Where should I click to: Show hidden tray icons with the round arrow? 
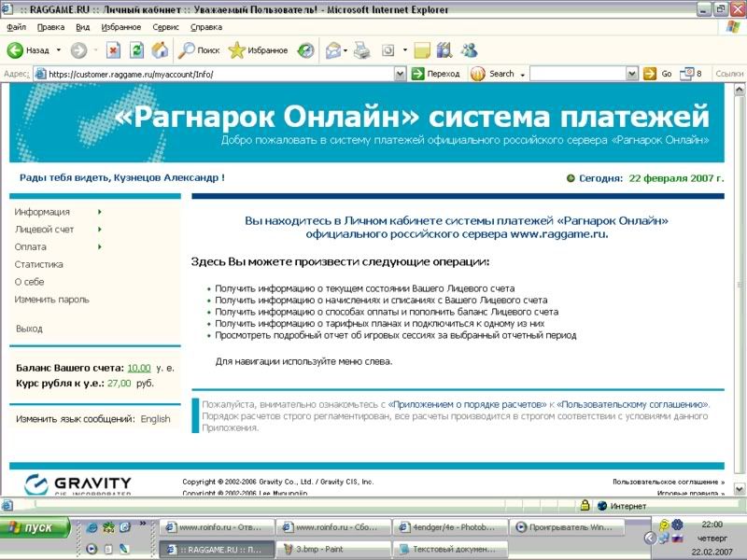pyautogui.click(x=650, y=539)
